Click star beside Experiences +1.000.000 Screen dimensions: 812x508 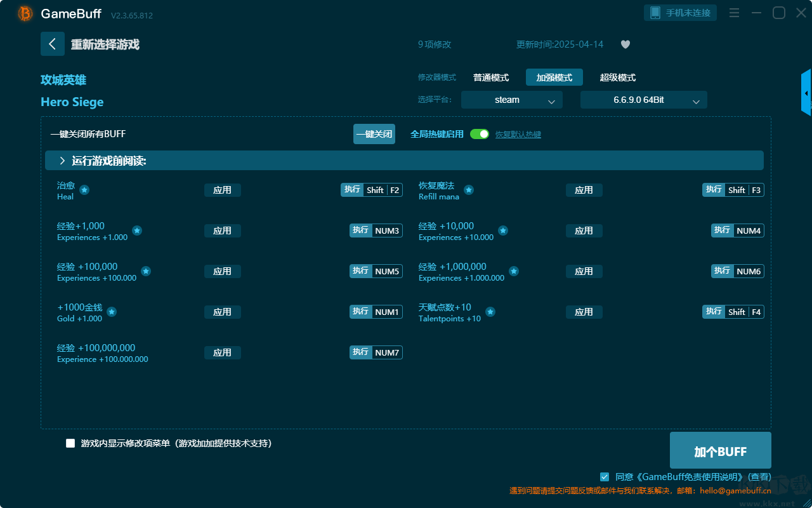pyautogui.click(x=514, y=271)
